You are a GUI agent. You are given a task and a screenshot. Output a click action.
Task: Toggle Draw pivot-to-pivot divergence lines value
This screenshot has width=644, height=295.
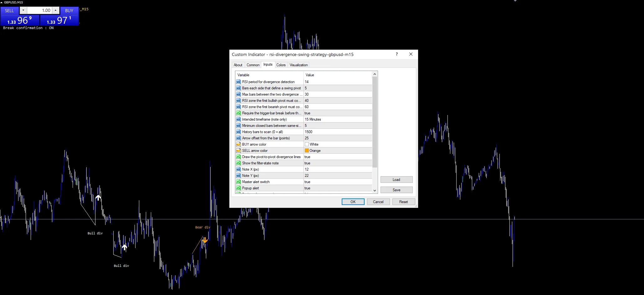pyautogui.click(x=338, y=157)
